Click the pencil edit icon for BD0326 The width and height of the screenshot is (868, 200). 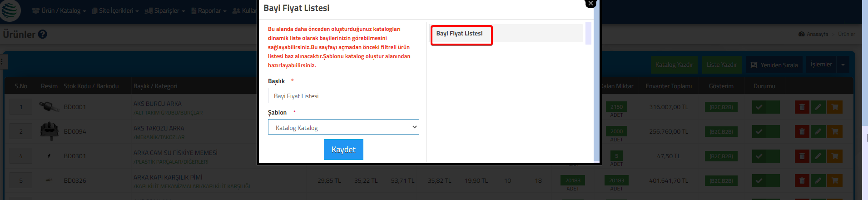point(818,180)
